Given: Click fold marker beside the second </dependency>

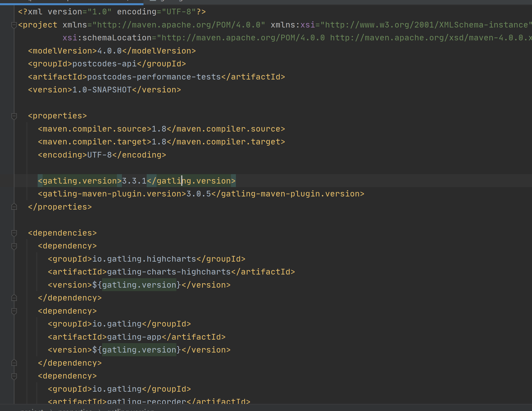Looking at the screenshot, I should (14, 363).
